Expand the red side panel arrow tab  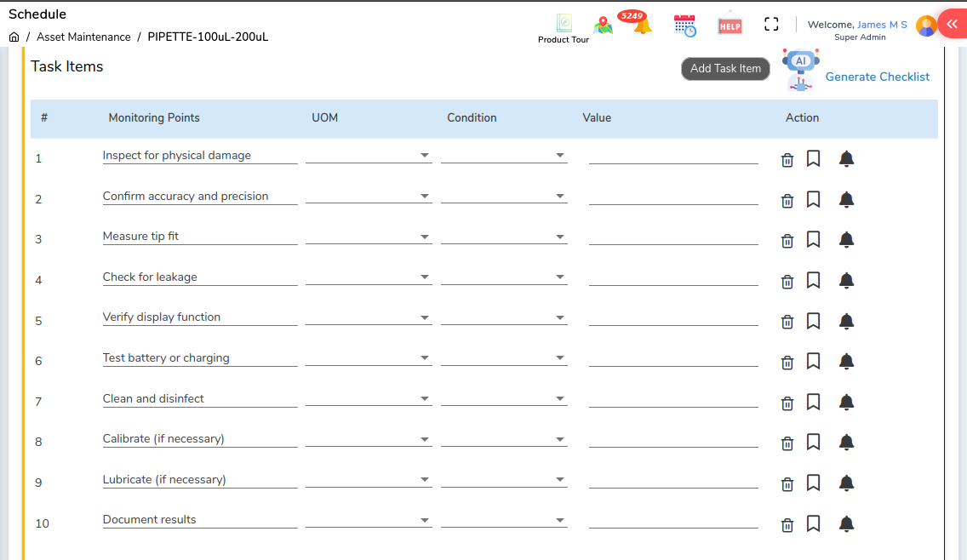click(x=951, y=24)
